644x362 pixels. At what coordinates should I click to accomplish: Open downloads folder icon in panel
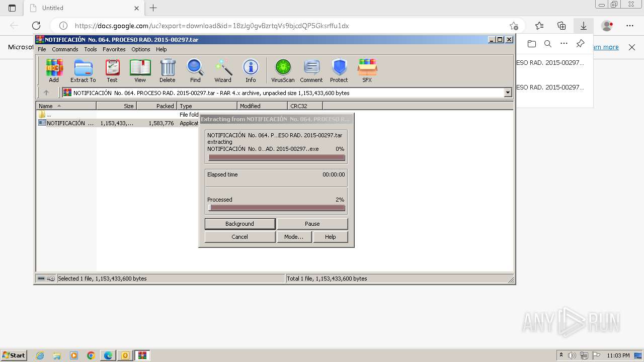click(532, 44)
